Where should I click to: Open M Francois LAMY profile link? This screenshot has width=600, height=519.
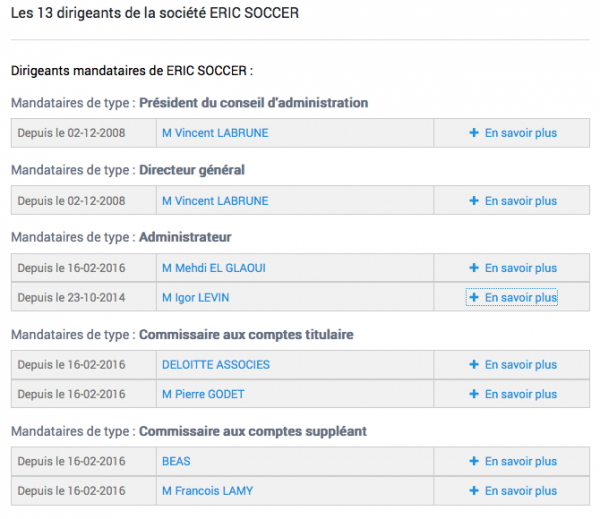[x=207, y=491]
